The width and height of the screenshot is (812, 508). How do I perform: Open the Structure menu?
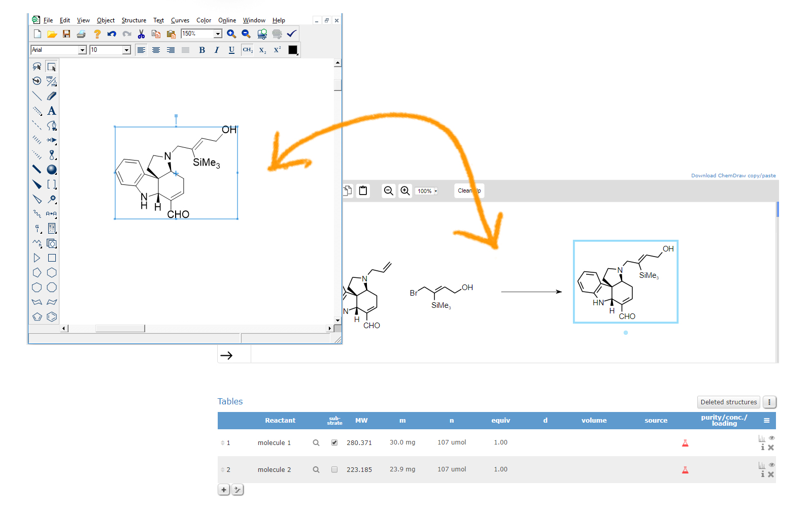tap(133, 20)
